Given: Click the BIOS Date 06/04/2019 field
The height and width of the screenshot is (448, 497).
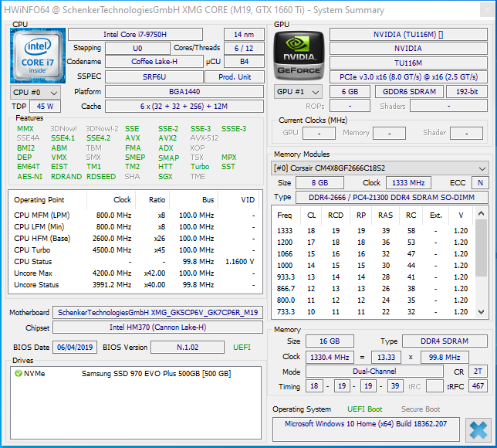Looking at the screenshot, I should pyautogui.click(x=75, y=347).
